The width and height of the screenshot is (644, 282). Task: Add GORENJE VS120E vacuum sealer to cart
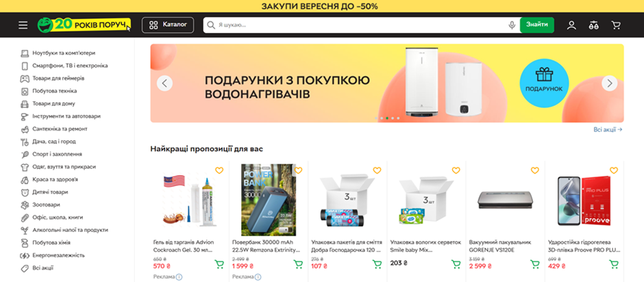[535, 264]
